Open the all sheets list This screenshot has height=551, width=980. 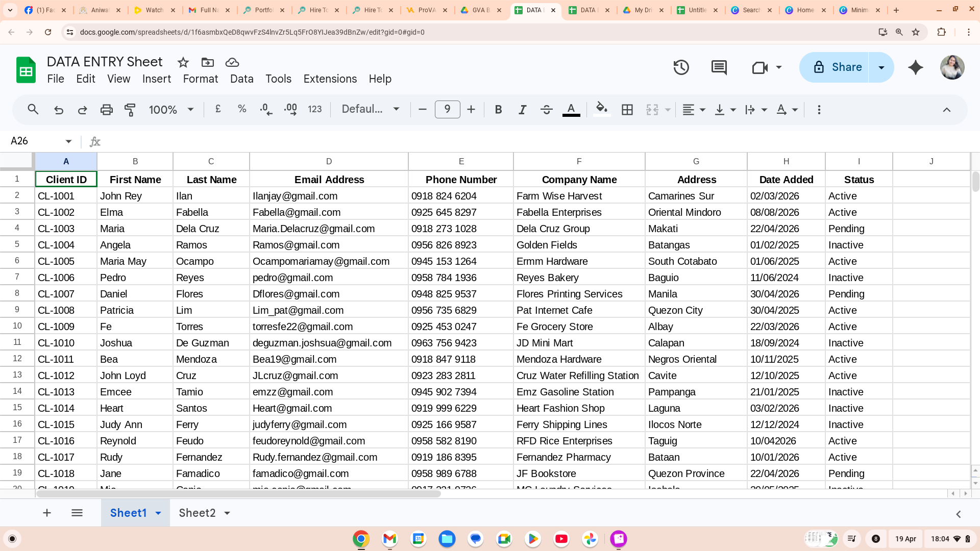click(x=77, y=513)
